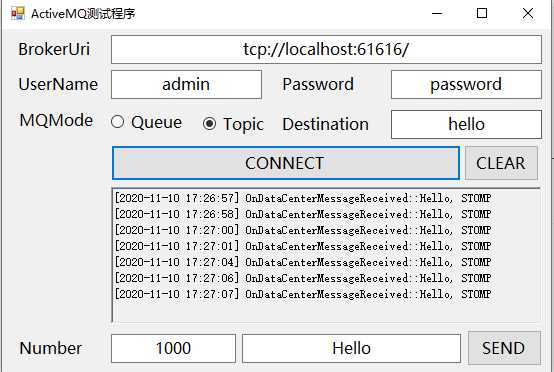Image resolution: width=554 pixels, height=372 pixels.
Task: Click the CLEAR button
Action: tap(501, 163)
